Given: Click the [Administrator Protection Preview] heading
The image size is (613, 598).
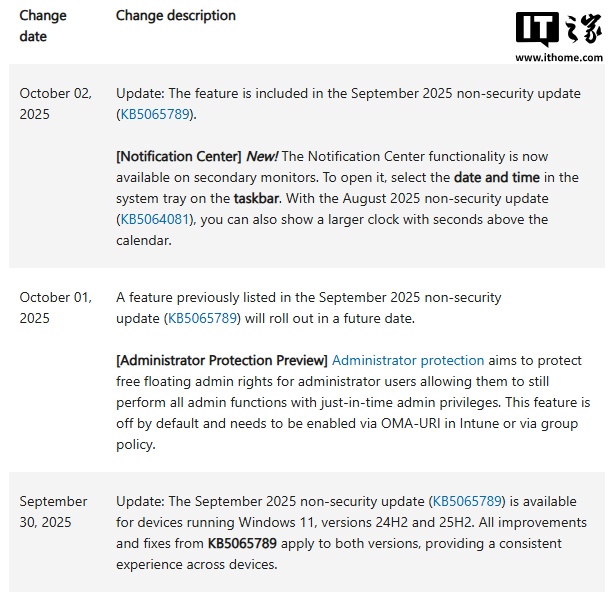Looking at the screenshot, I should (221, 360).
